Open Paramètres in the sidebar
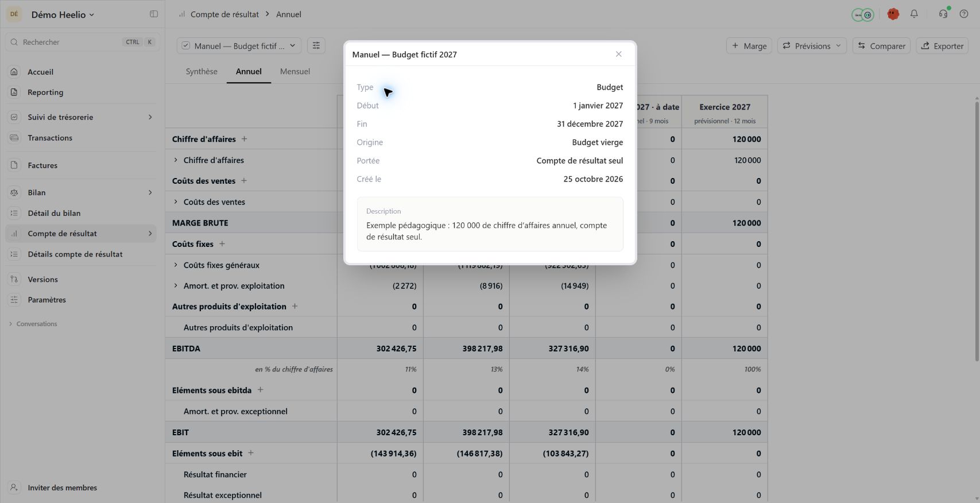 pos(81,300)
